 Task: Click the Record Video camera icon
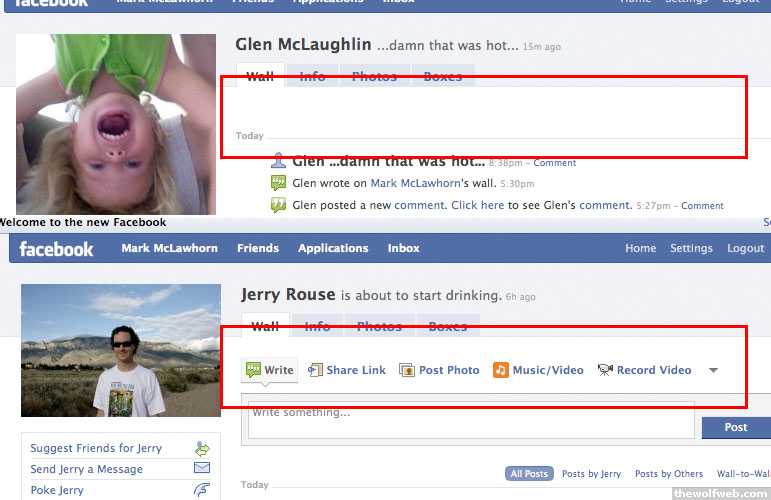(605, 370)
